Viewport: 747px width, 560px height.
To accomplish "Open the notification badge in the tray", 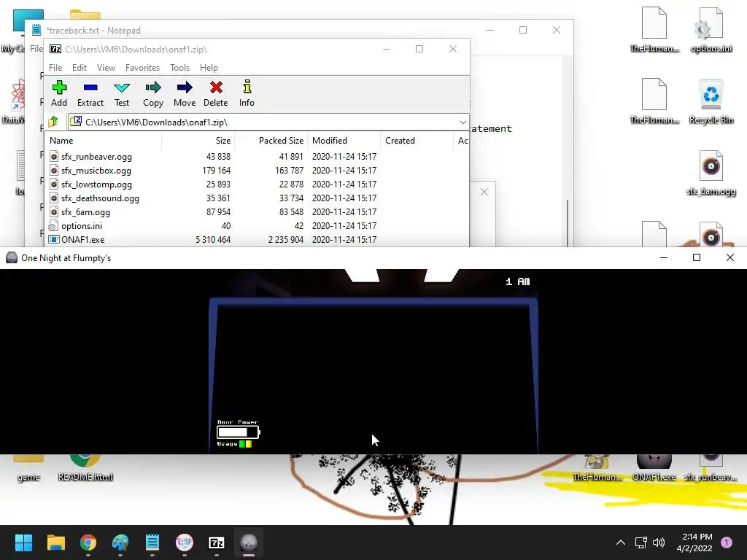I will 727,542.
